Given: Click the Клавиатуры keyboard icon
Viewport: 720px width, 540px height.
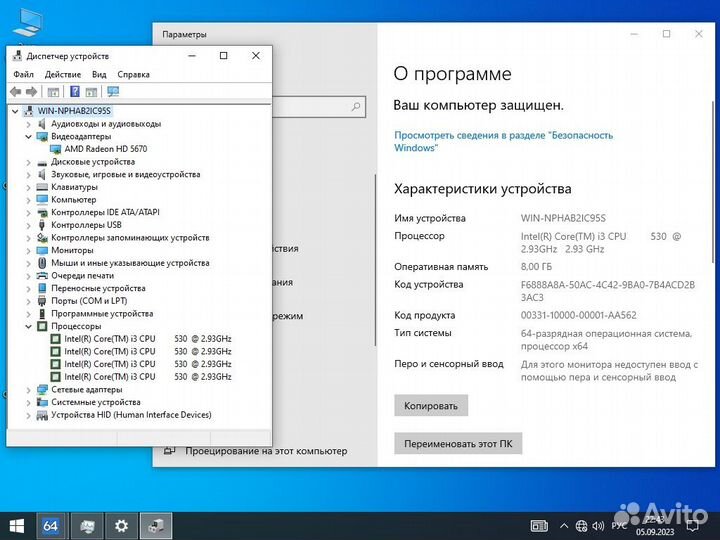Looking at the screenshot, I should coord(42,187).
